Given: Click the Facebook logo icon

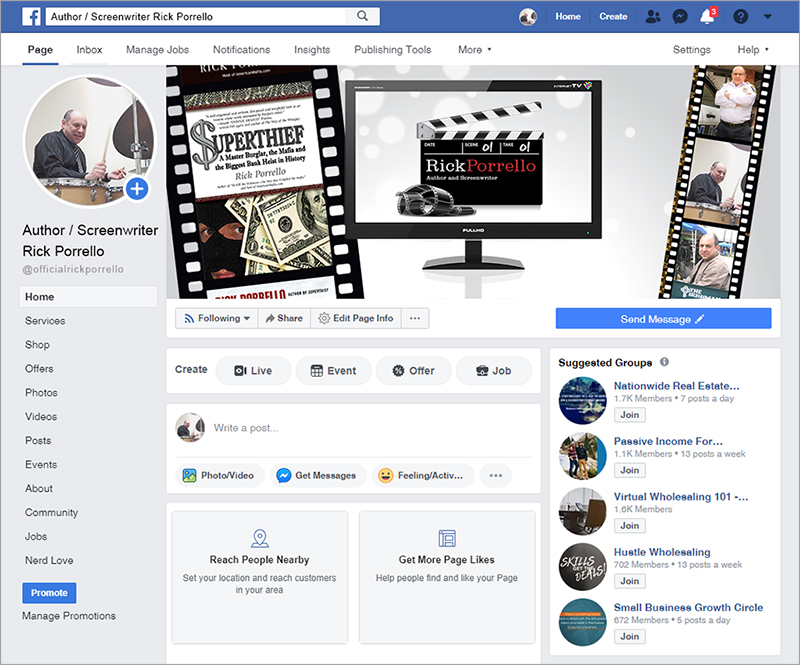Looking at the screenshot, I should 32,17.
